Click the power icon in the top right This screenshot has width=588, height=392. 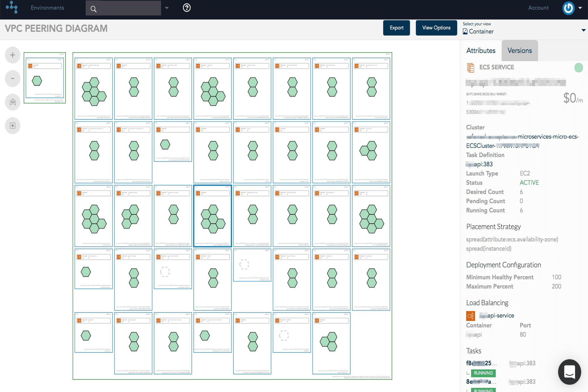point(568,8)
